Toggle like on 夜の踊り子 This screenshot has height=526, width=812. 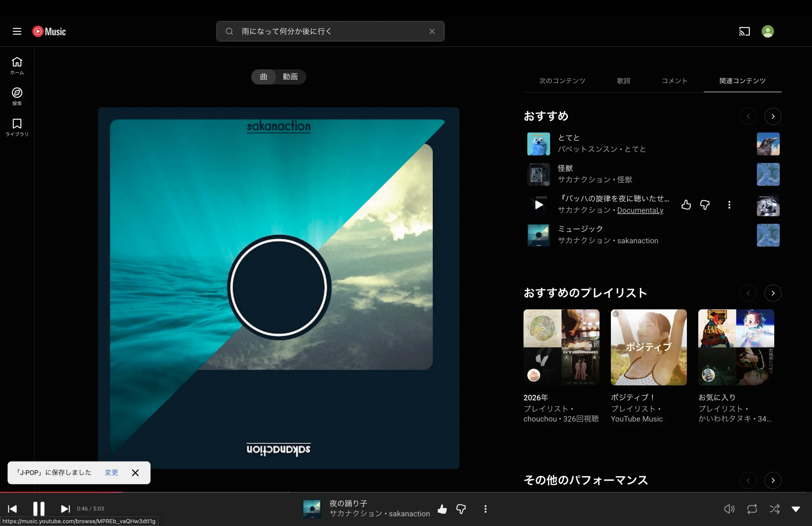point(442,509)
